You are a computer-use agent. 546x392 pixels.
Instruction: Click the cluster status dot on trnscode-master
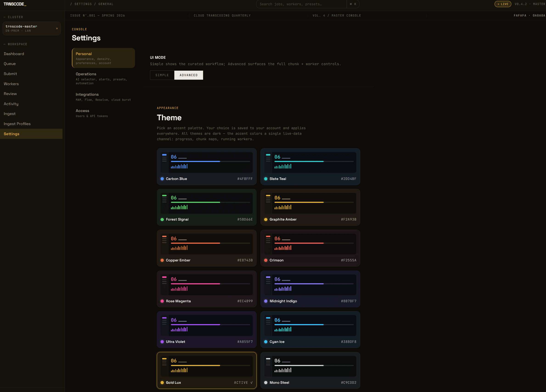pos(57,28)
